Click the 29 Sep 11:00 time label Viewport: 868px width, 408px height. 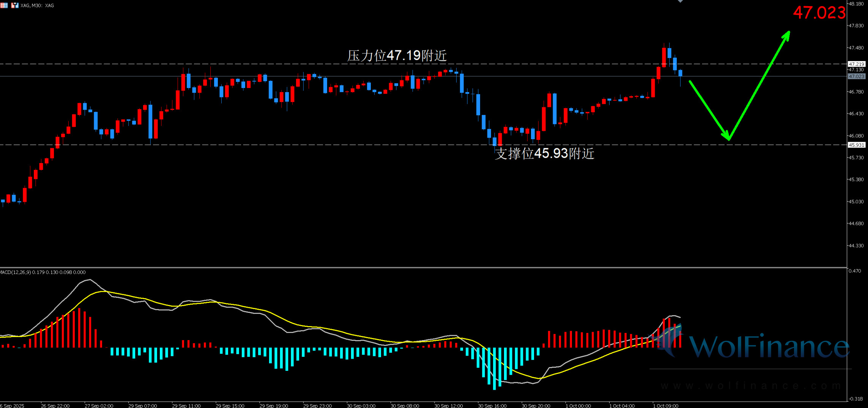[186, 405]
